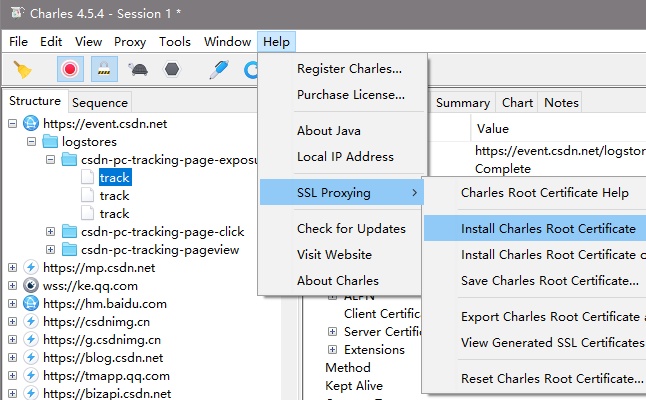646x400 pixels.
Task: Switch to the Notes tab
Action: point(561,102)
